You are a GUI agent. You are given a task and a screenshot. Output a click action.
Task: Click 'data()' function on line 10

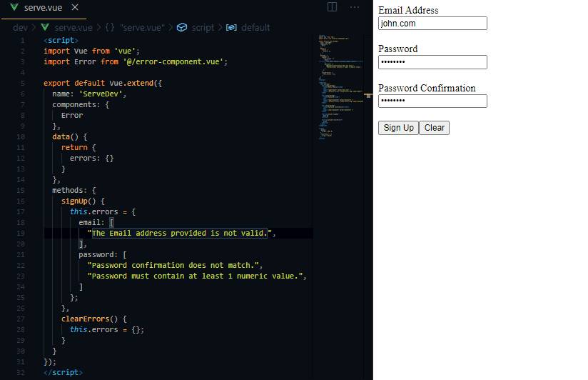[x=66, y=136]
